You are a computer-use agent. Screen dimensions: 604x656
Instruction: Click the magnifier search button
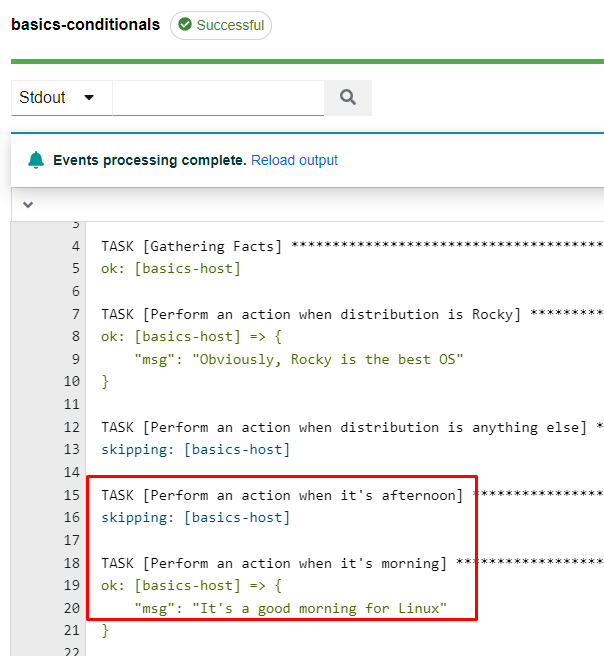click(x=348, y=98)
